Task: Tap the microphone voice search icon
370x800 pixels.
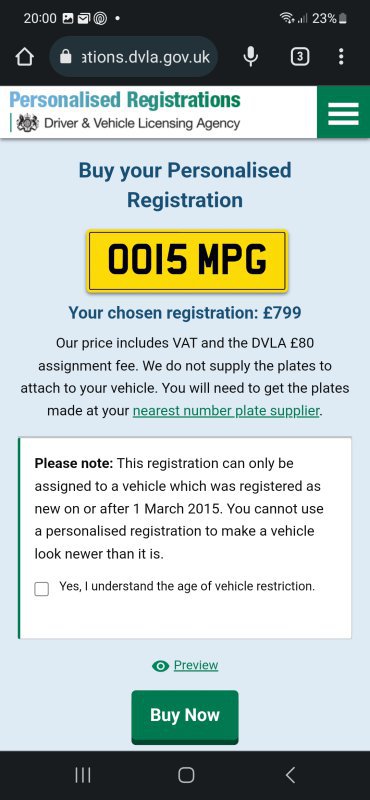Action: pyautogui.click(x=250, y=57)
